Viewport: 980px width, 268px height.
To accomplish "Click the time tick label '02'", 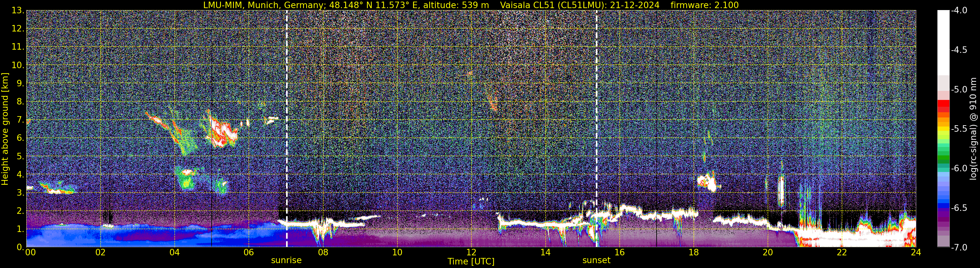I will [x=100, y=252].
